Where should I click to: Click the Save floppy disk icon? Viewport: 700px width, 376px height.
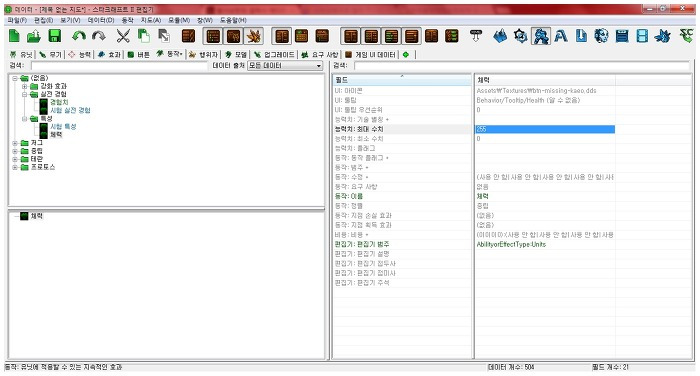[x=54, y=36]
